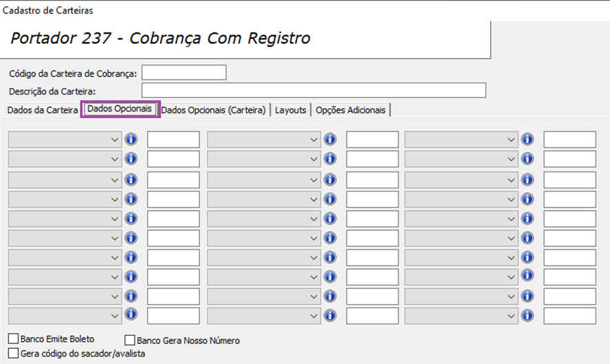Focus the Descrição da Carteira text field
The image size is (610, 364).
coord(314,90)
